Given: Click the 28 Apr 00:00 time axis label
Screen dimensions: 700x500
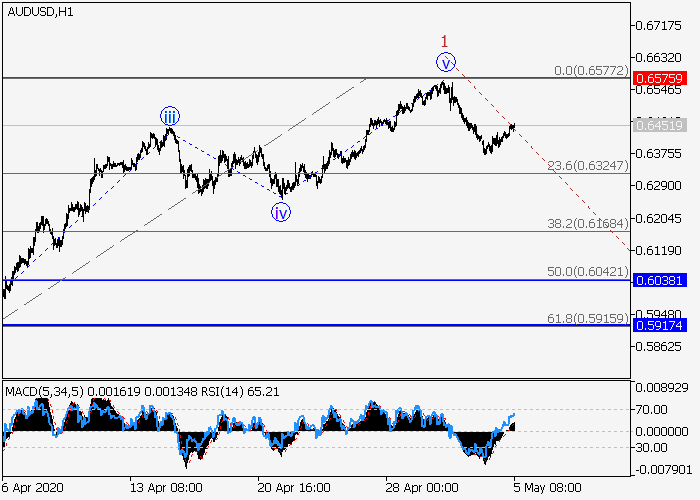Looking at the screenshot, I should tap(422, 489).
